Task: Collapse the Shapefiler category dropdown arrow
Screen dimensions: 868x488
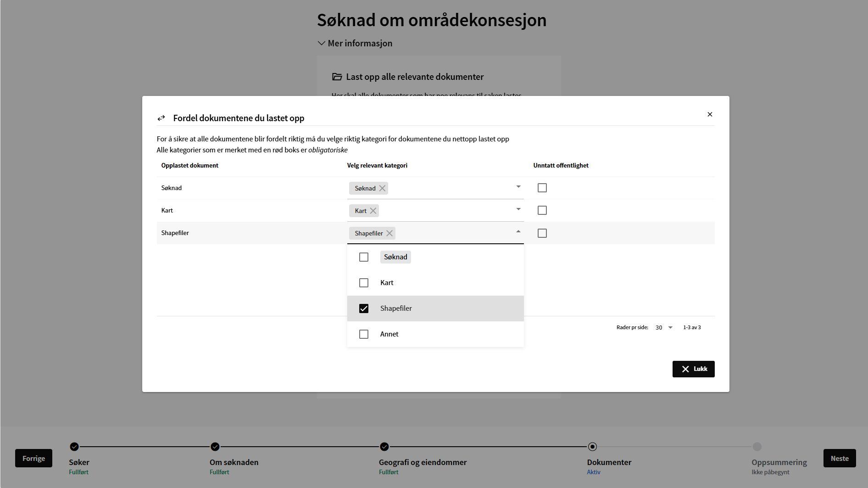Action: pyautogui.click(x=518, y=232)
